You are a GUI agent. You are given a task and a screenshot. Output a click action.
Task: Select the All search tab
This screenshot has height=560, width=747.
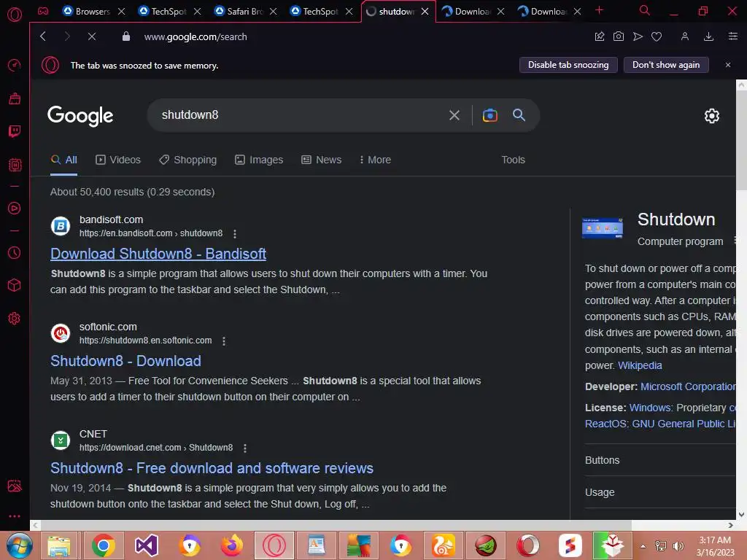pyautogui.click(x=64, y=160)
